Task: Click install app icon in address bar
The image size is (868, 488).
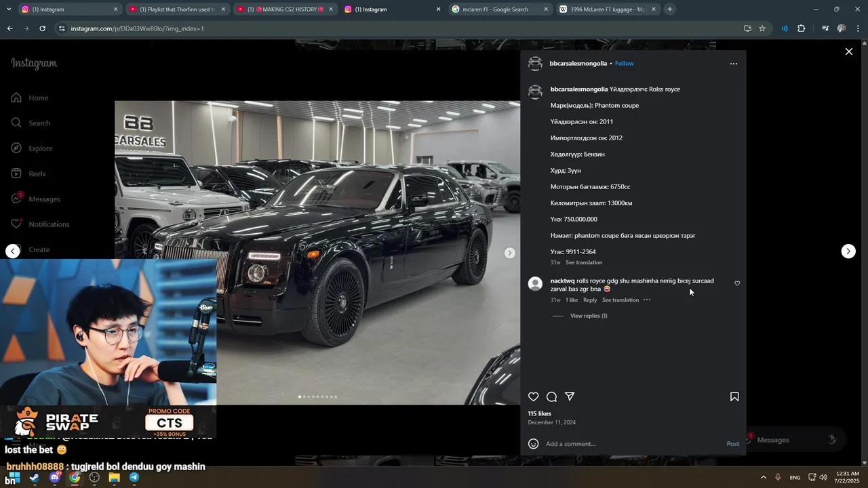Action: 747,28
